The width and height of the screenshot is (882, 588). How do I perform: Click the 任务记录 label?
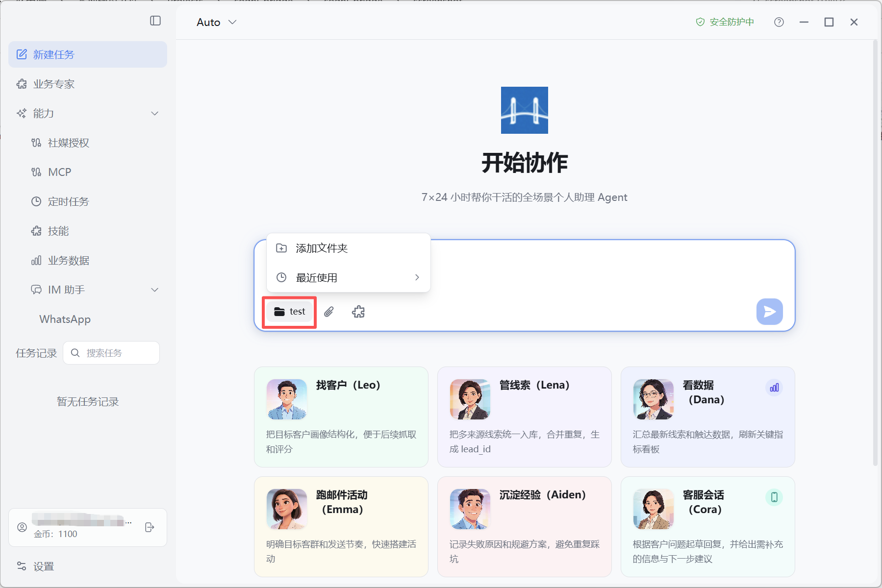[36, 353]
